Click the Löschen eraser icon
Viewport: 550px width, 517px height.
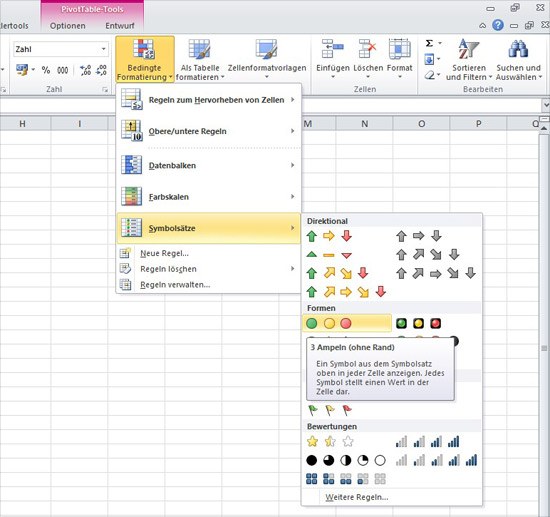tap(430, 75)
